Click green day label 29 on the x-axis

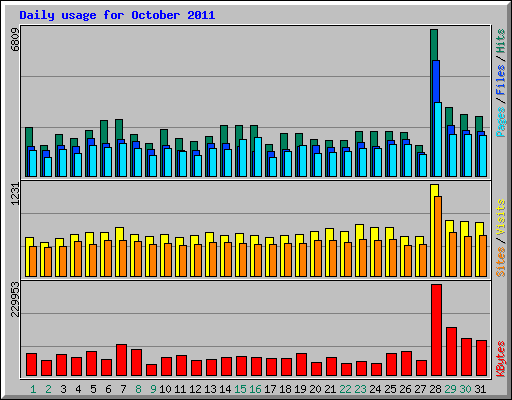point(450,389)
